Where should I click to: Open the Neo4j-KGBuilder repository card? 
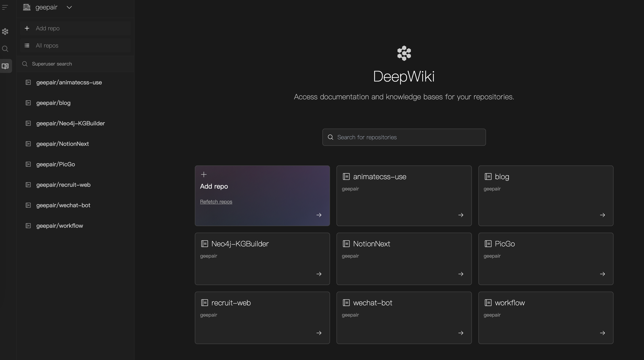coord(262,258)
